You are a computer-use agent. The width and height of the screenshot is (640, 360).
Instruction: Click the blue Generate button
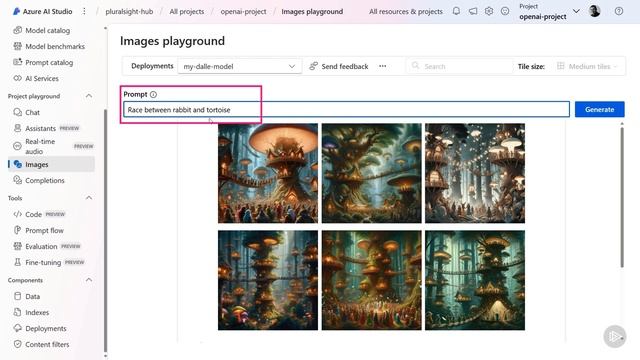tap(600, 109)
